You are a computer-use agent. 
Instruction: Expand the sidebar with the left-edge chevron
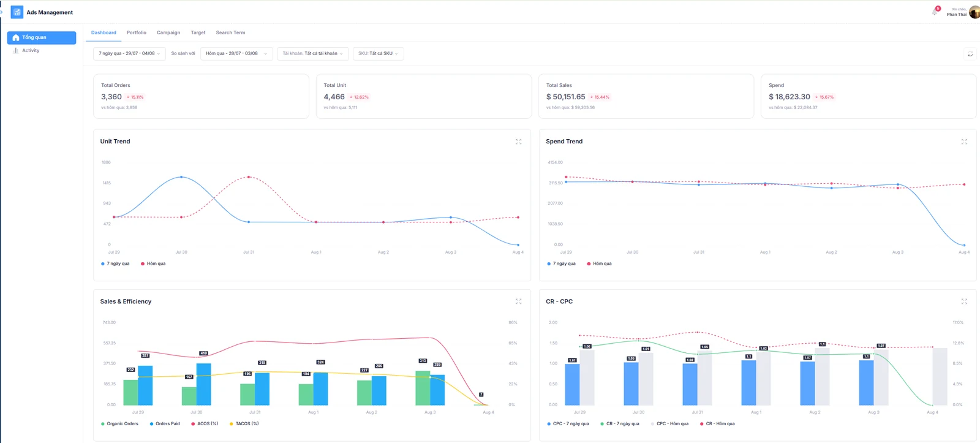click(2, 12)
